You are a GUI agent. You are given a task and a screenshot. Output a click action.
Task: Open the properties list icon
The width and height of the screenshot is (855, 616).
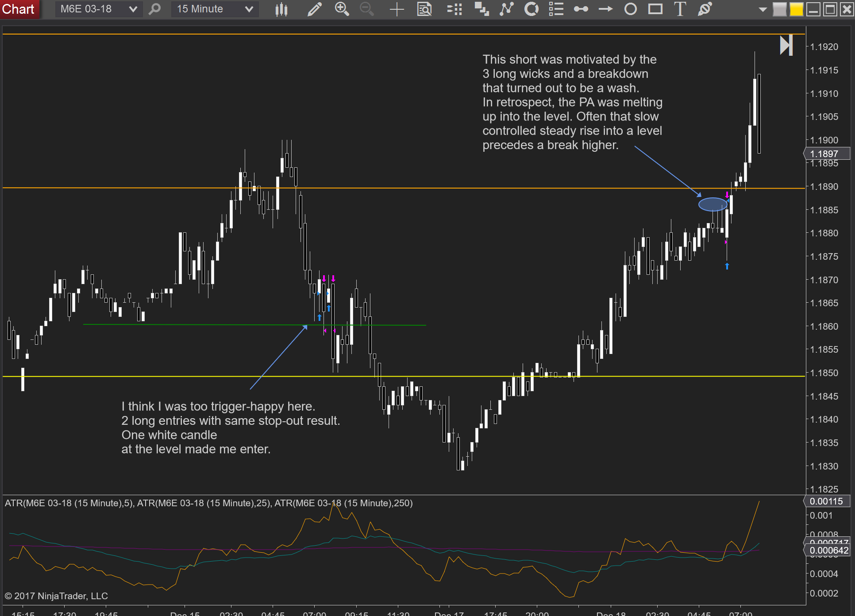pos(556,9)
